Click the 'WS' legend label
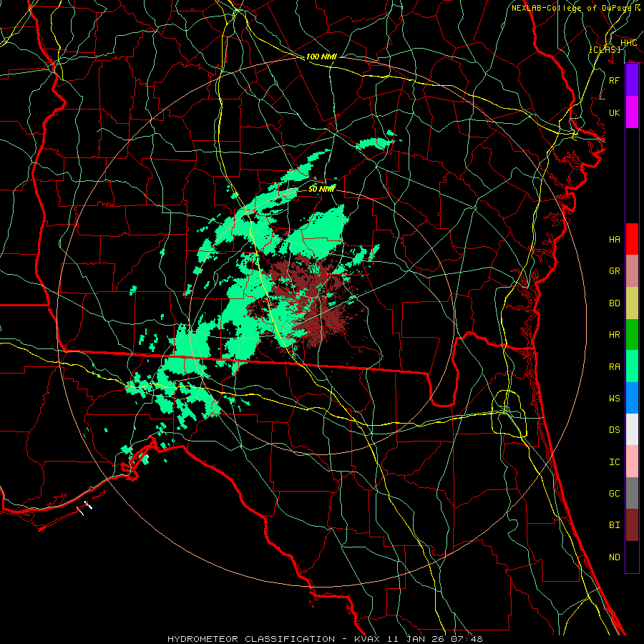Image resolution: width=644 pixels, height=644 pixels. tap(615, 399)
